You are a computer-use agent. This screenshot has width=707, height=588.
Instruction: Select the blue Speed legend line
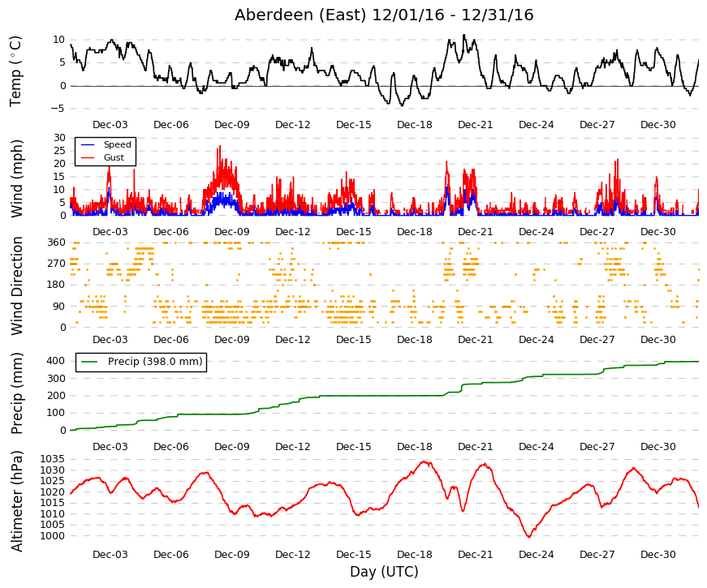point(88,144)
